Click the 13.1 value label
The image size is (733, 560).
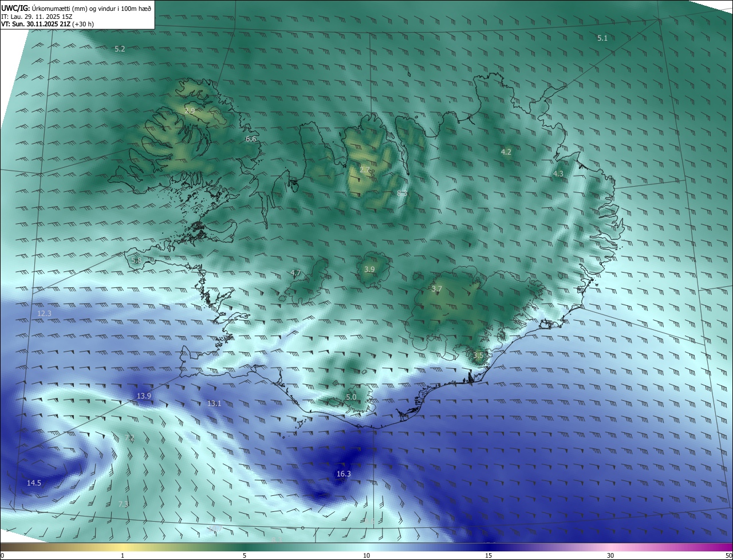(214, 404)
